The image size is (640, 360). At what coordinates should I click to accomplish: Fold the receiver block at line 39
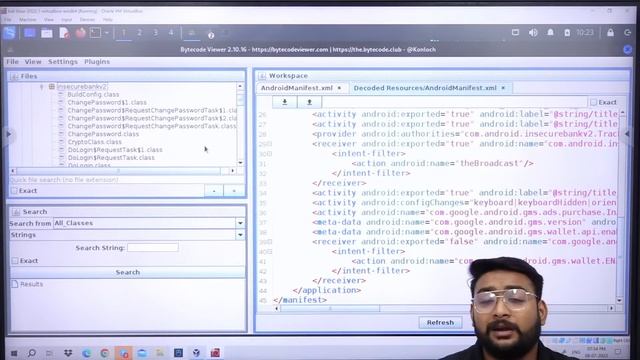tap(270, 242)
